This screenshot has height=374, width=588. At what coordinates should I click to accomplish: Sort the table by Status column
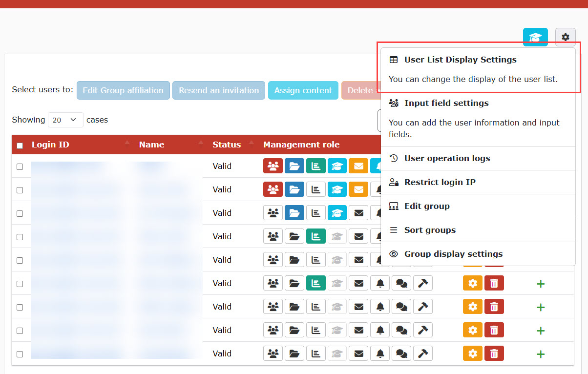(x=227, y=145)
